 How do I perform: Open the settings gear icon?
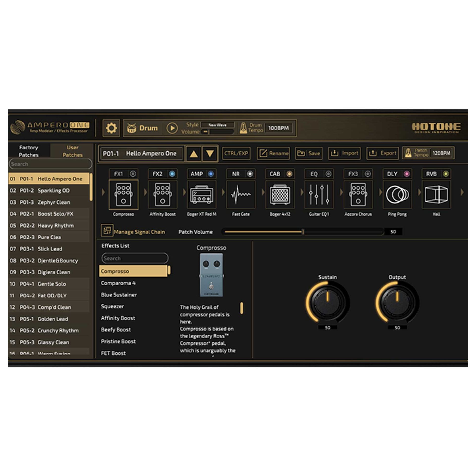[x=111, y=128]
